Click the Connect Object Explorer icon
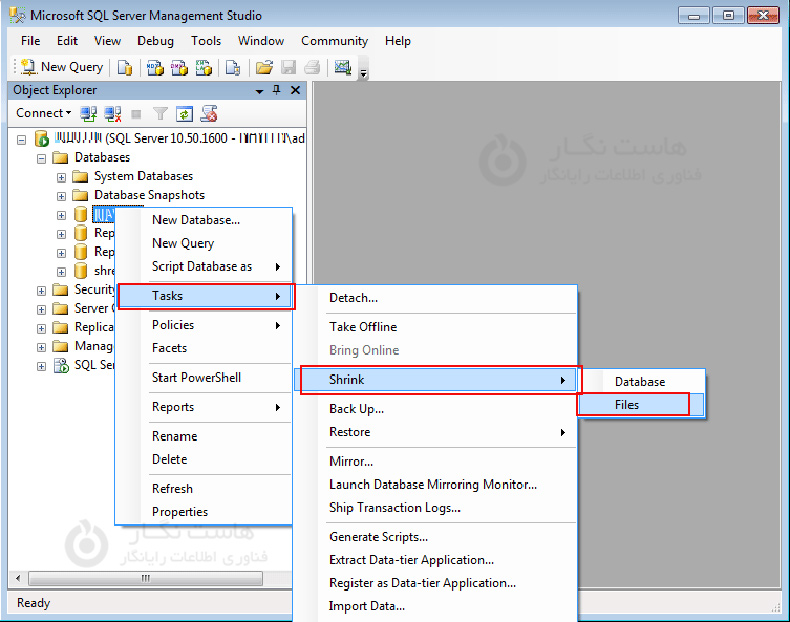Image resolution: width=790 pixels, height=622 pixels. tap(89, 113)
